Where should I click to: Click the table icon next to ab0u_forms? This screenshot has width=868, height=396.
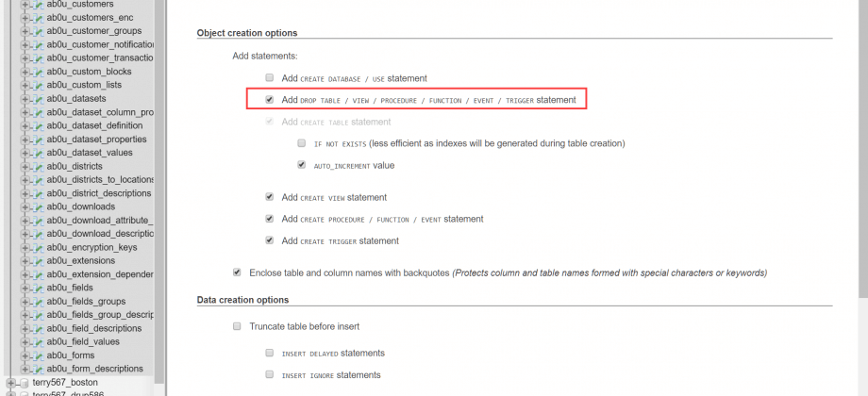click(x=38, y=355)
